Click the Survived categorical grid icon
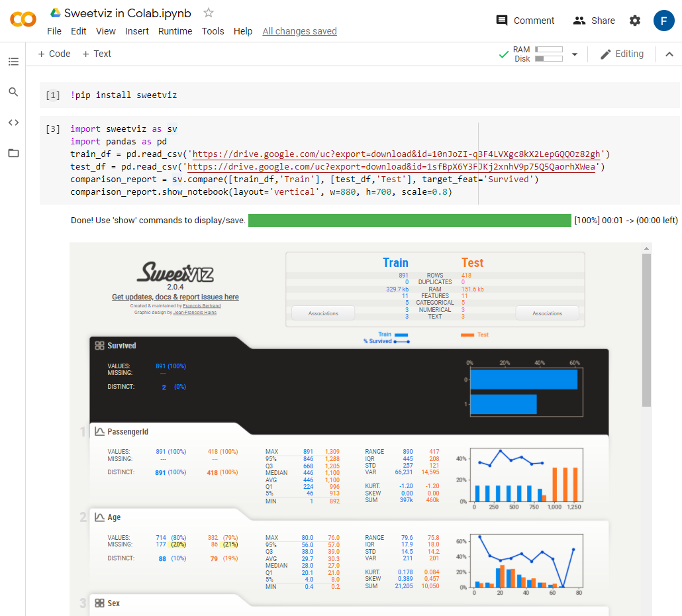This screenshot has width=682, height=616. pyautogui.click(x=99, y=345)
